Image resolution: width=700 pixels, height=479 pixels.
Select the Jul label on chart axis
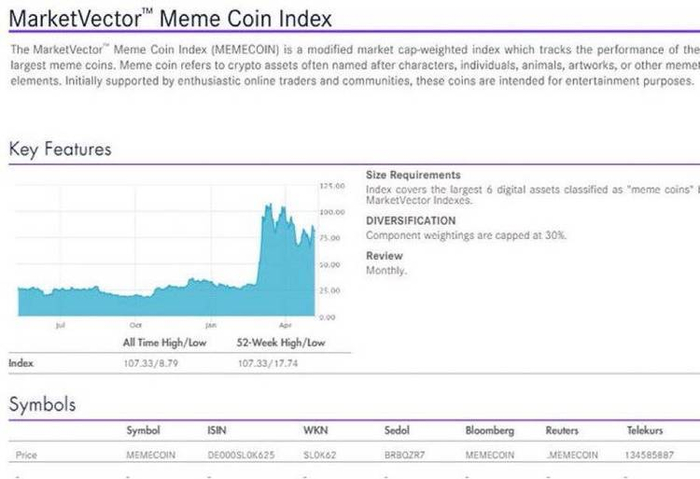tap(62, 325)
